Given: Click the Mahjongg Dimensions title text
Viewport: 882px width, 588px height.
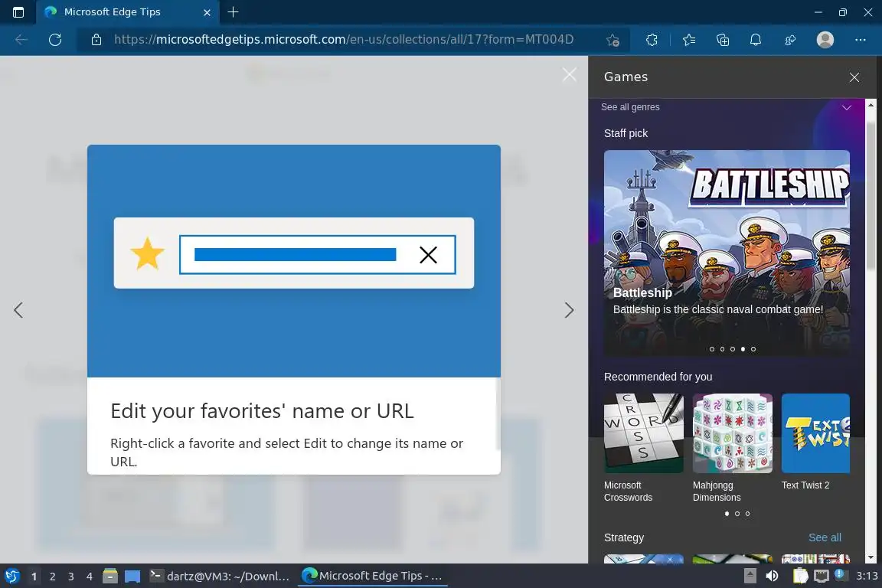Looking at the screenshot, I should click(x=717, y=492).
